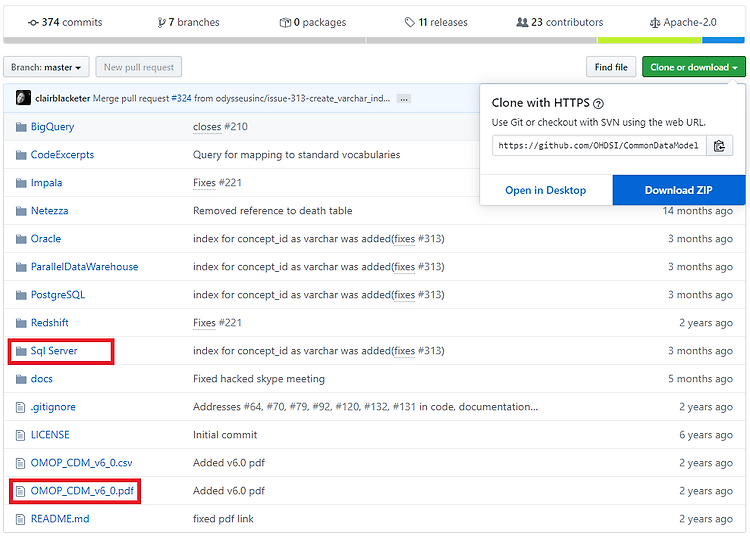Open the 0 packages page
The image size is (750, 539).
(x=313, y=22)
